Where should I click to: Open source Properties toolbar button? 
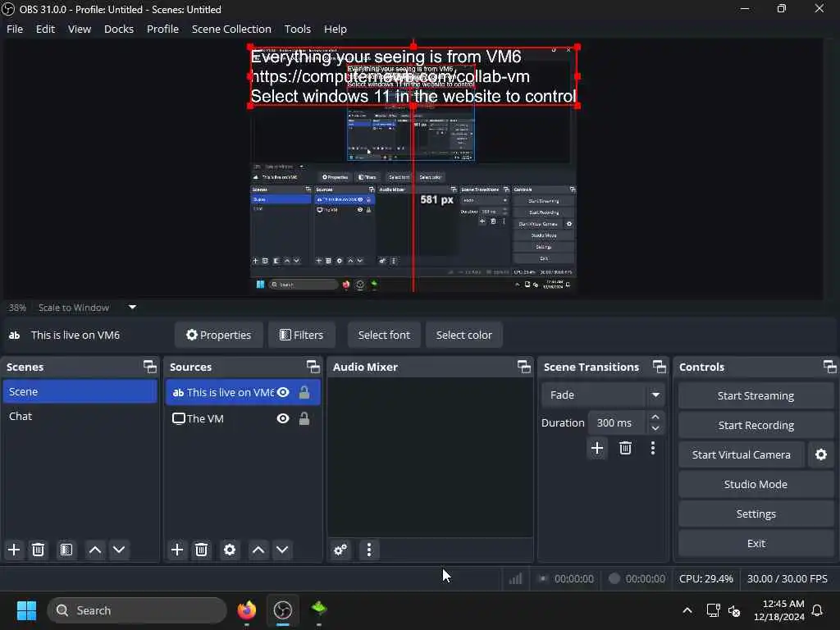(x=218, y=335)
